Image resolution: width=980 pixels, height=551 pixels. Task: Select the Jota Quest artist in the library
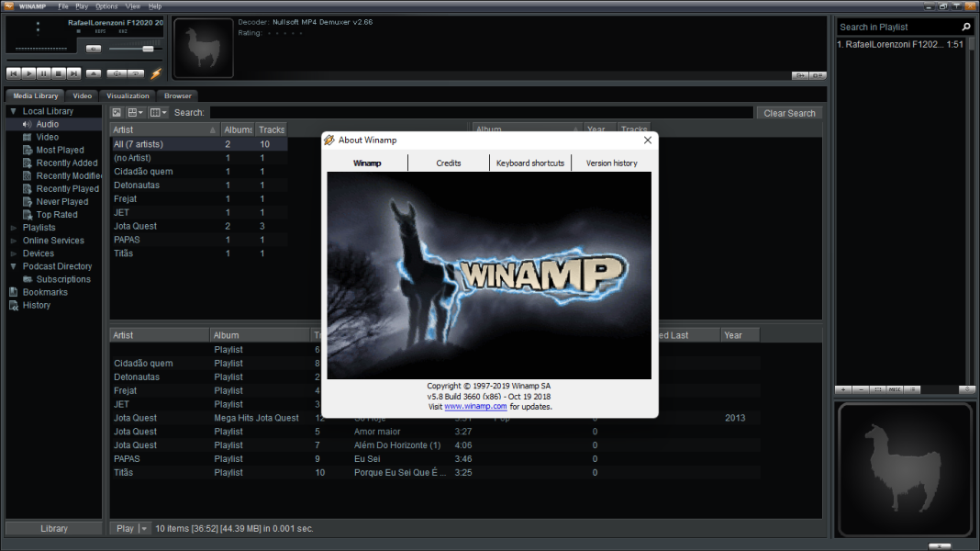point(135,226)
